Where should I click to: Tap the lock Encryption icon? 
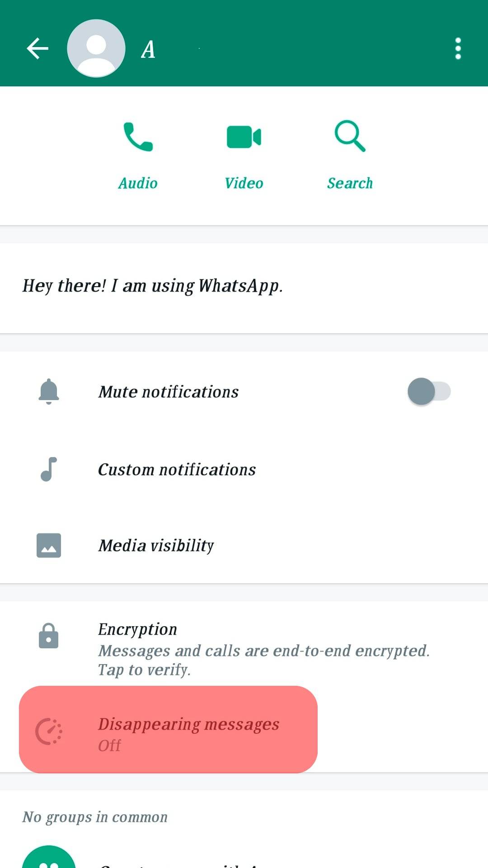tap(49, 636)
